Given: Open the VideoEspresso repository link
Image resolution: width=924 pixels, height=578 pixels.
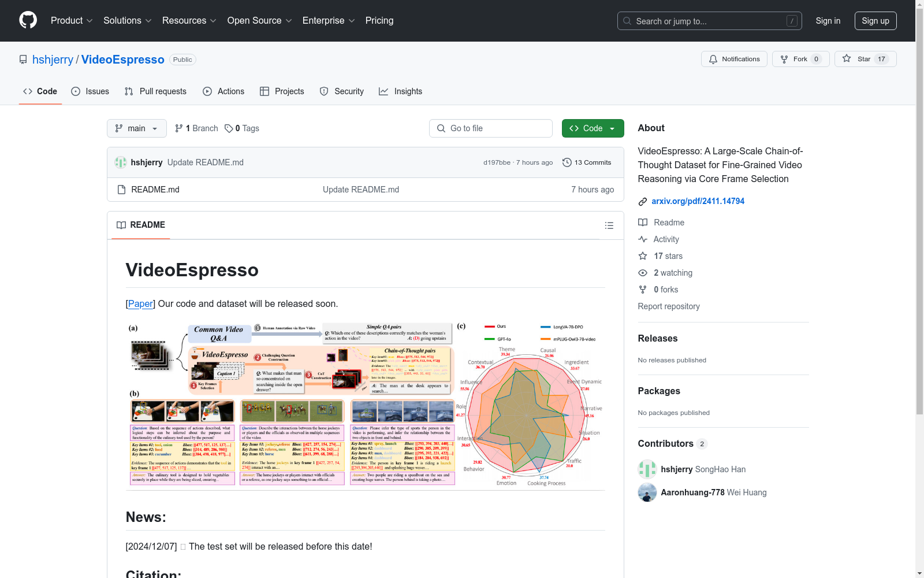Looking at the screenshot, I should pyautogui.click(x=122, y=60).
